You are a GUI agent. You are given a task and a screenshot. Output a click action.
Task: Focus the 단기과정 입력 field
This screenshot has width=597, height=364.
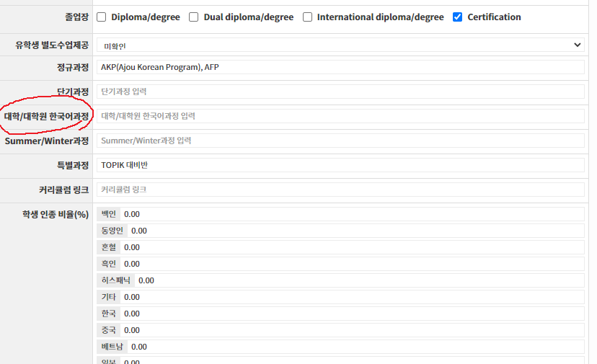340,92
